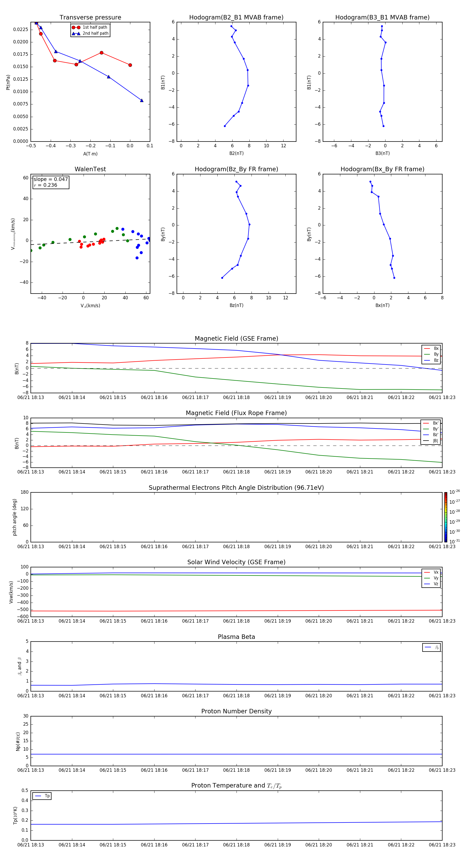Click the V_remaining(km/s) y-axis label
This screenshot has height=868, width=473.
pos(13,234)
